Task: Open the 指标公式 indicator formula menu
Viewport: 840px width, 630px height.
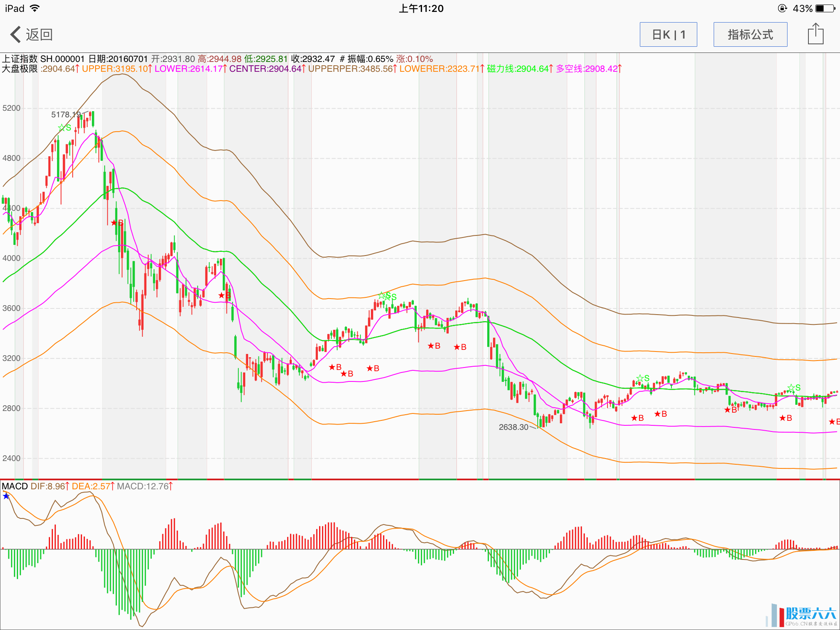Action: [750, 34]
